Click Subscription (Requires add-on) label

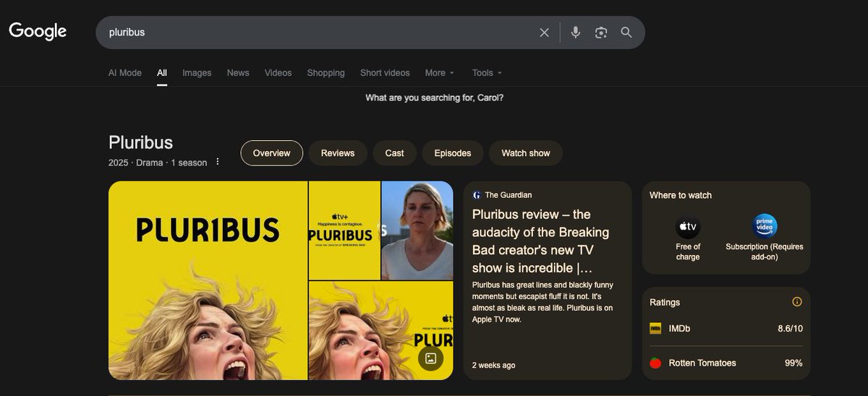pos(765,251)
